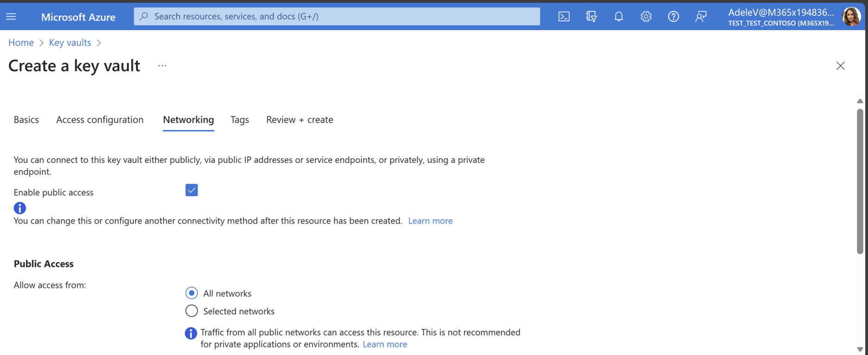The width and height of the screenshot is (868, 355).
Task: Open the Feedback icon in the header
Action: point(701,17)
